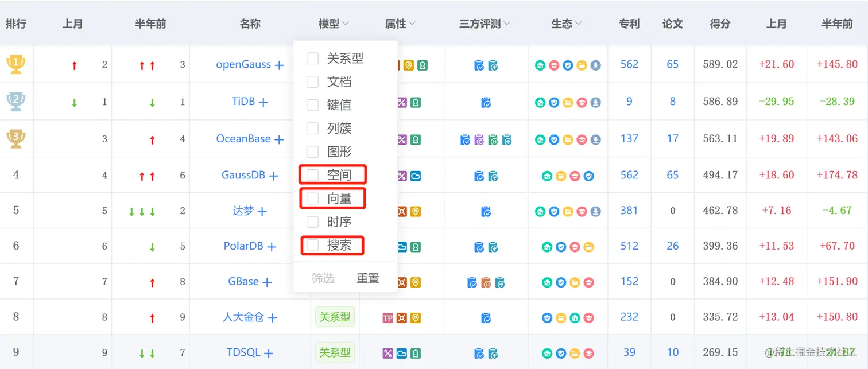Click the pink TP icon in 人大金仓 row
The width and height of the screenshot is (868, 369).
[387, 317]
